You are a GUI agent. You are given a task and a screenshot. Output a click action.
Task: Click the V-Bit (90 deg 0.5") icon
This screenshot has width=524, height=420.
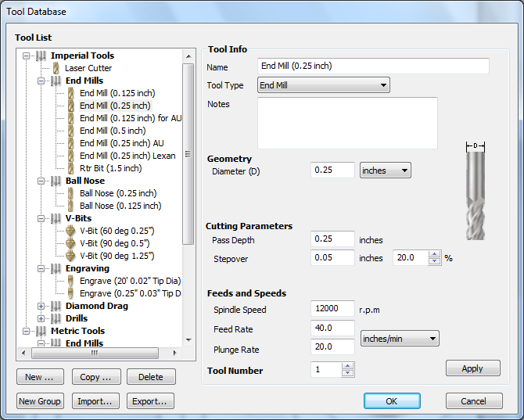(70, 243)
